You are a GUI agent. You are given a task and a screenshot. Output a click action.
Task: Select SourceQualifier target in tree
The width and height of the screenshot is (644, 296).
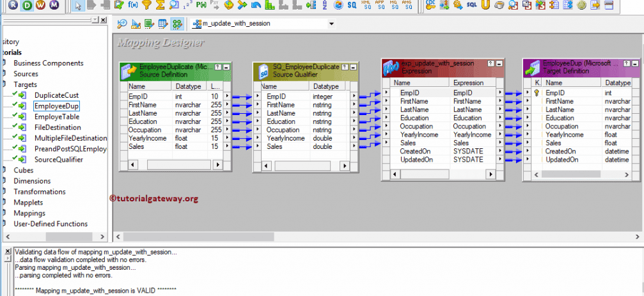pyautogui.click(x=58, y=160)
